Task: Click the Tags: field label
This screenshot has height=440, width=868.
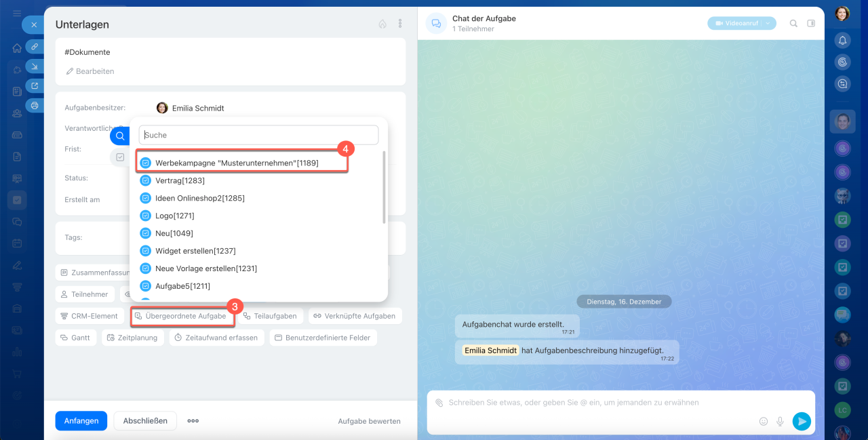Action: (73, 238)
